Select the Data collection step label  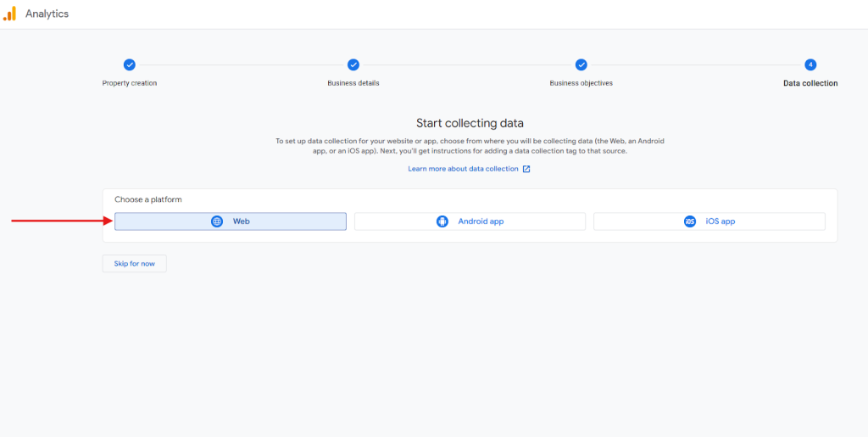click(x=810, y=83)
